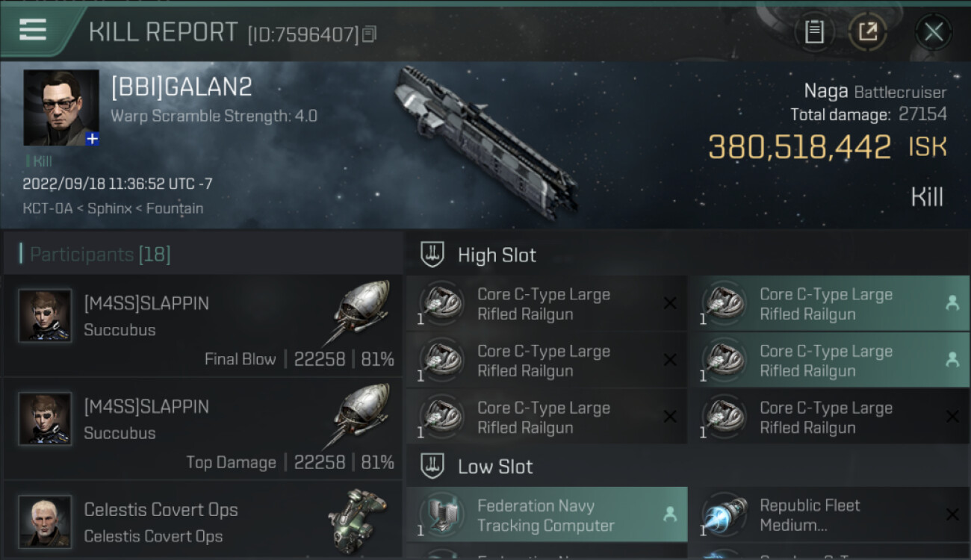This screenshot has height=560, width=971.
Task: Open GALAN2 pilot portrait
Action: click(61, 108)
